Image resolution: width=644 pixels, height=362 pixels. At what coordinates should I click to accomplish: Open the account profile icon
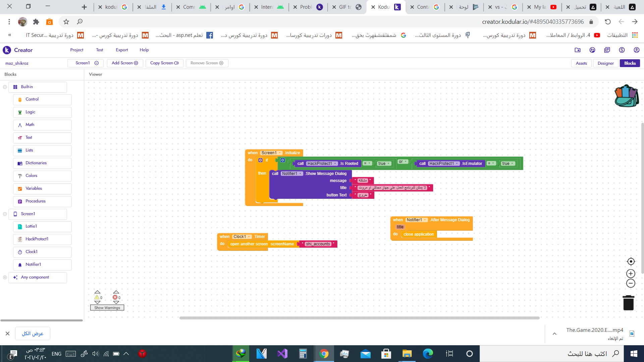tap(636, 50)
